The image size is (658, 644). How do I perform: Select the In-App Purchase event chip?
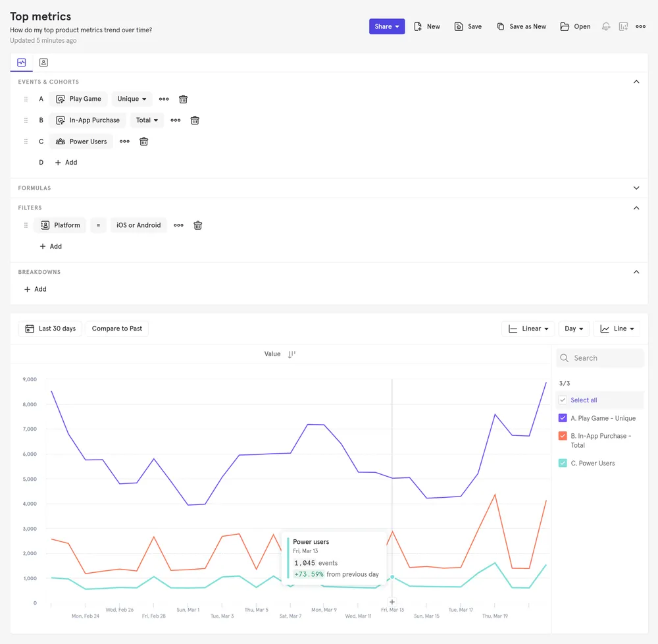coord(88,120)
